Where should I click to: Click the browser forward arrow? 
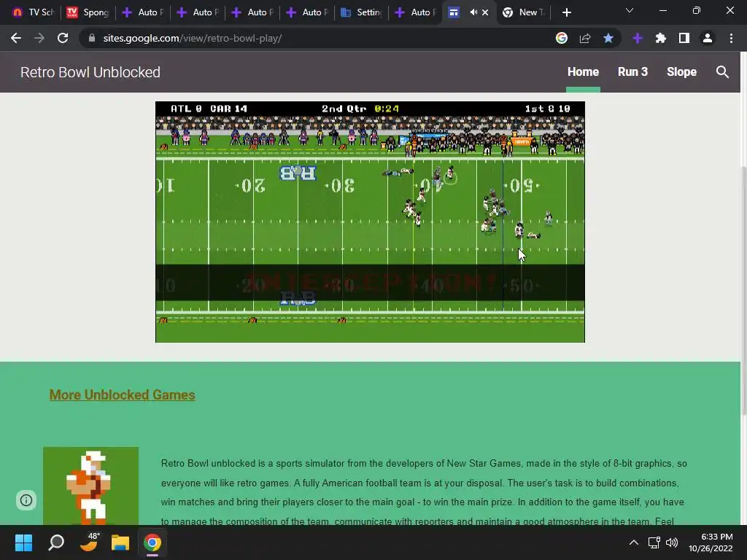coord(39,38)
